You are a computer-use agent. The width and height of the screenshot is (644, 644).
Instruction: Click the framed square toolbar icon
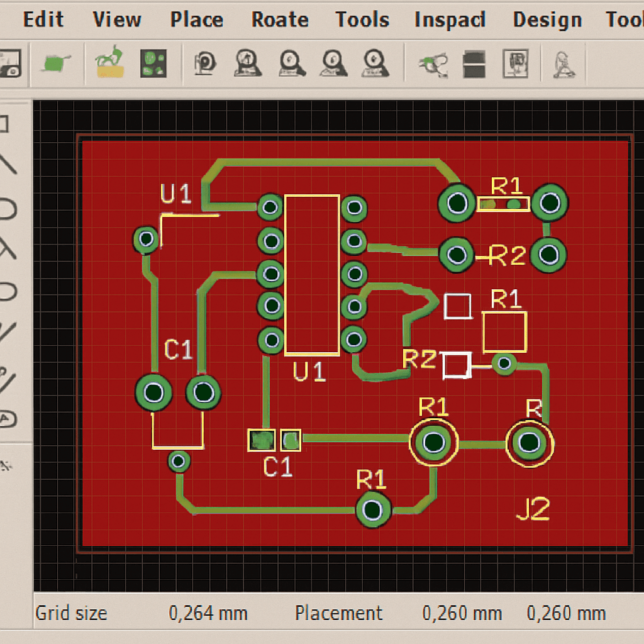(x=515, y=63)
